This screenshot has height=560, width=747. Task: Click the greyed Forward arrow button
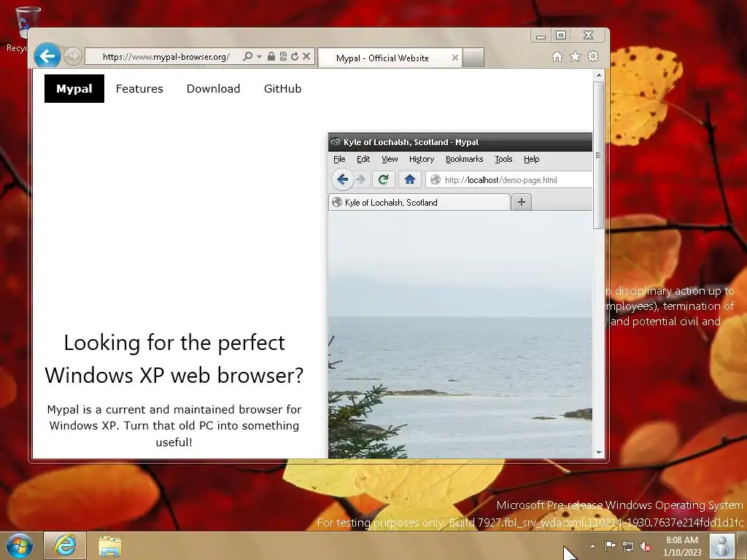(x=72, y=56)
